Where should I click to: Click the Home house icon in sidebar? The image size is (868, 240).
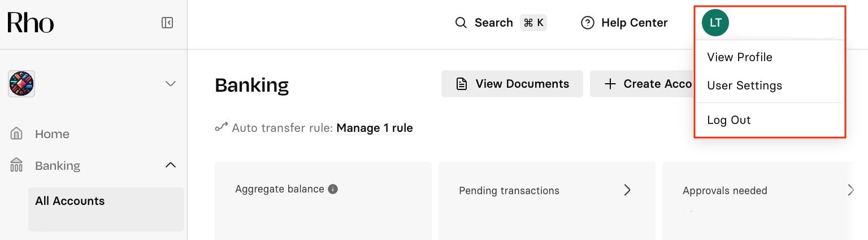tap(17, 134)
